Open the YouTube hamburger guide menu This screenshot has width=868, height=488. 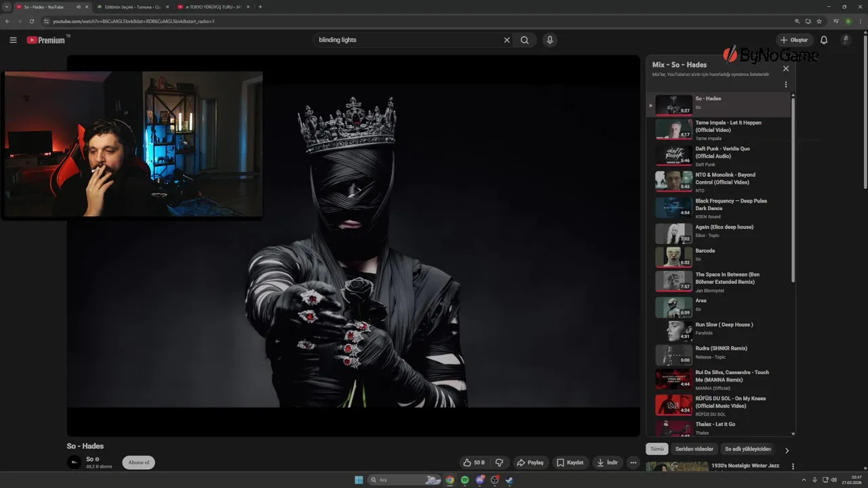[13, 40]
